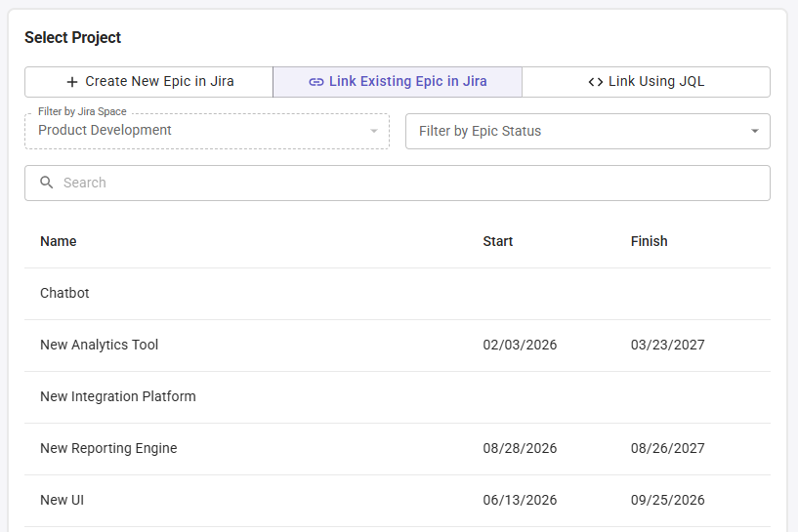
Task: Expand the Filter by Epic Status dropdown
Action: click(x=588, y=131)
